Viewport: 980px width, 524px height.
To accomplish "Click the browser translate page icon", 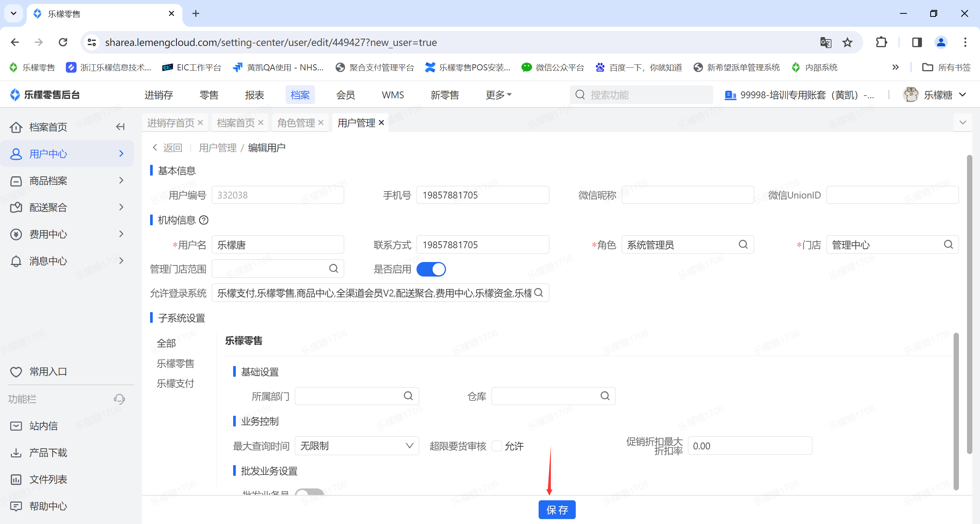I will pyautogui.click(x=826, y=42).
